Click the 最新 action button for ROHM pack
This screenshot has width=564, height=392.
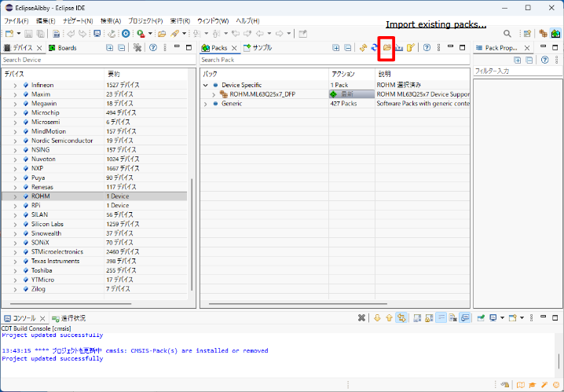click(x=352, y=94)
